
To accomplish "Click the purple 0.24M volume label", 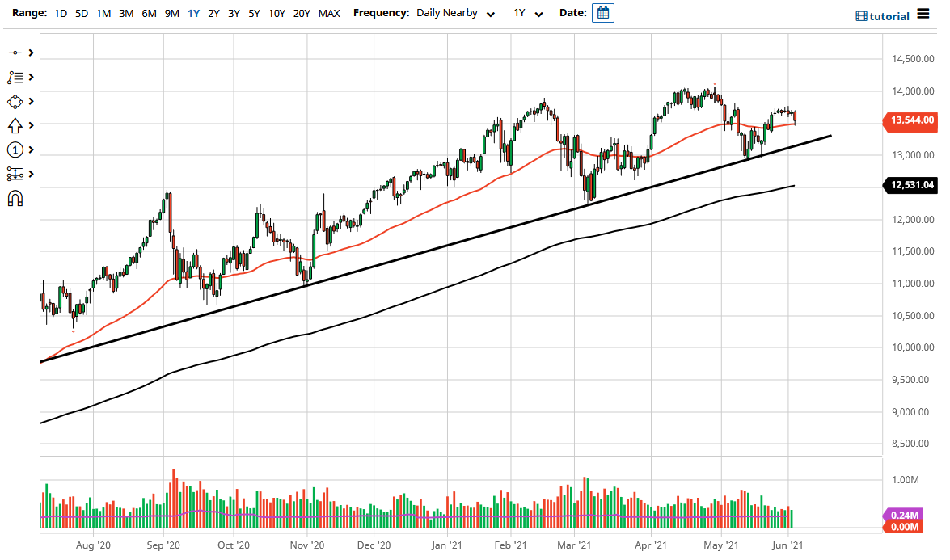I will (x=906, y=515).
